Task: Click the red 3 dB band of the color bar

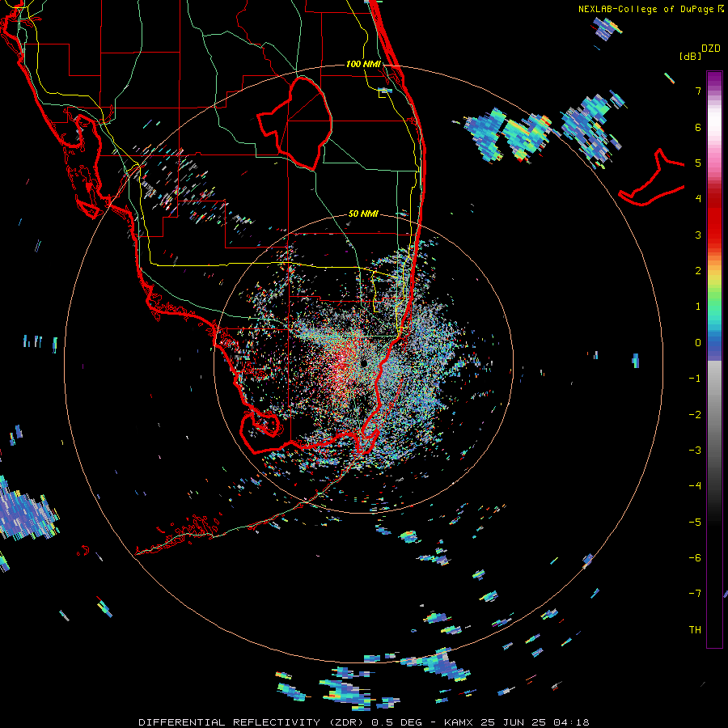Action: click(x=714, y=235)
